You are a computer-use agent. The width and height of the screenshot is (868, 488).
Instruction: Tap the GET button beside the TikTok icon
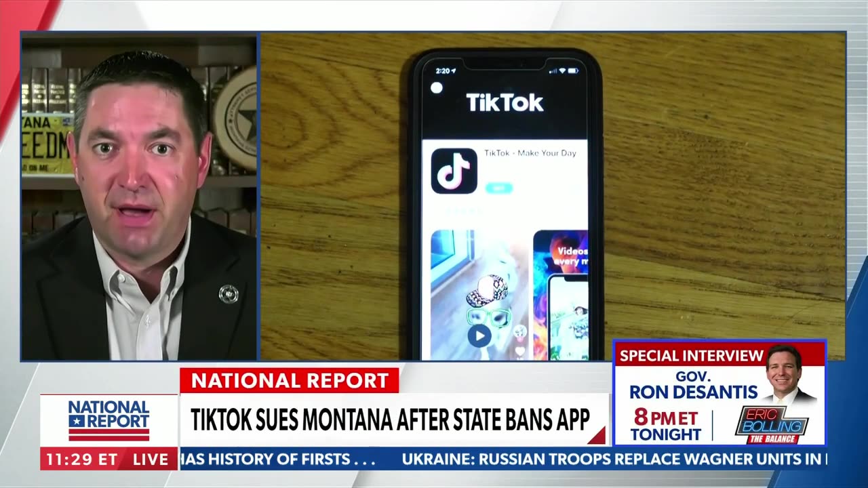point(498,188)
